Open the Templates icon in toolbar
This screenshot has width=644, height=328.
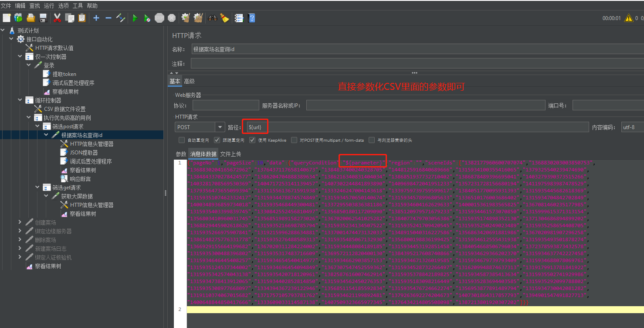[18, 18]
